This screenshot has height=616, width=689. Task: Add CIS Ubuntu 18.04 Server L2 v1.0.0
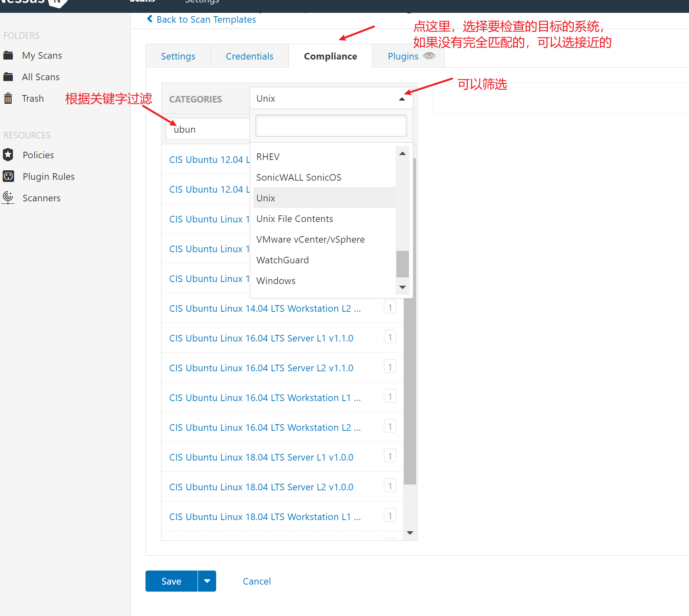point(261,487)
